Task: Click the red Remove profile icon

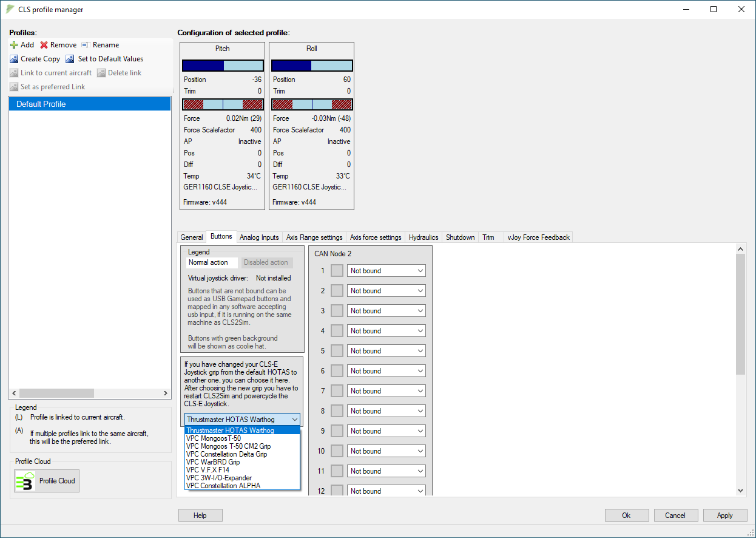Action: click(x=44, y=45)
